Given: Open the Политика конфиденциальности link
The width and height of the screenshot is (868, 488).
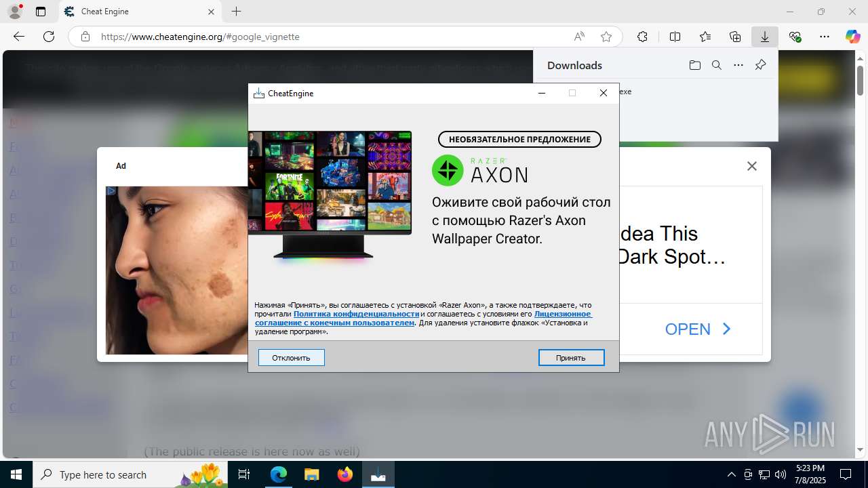Looking at the screenshot, I should click(356, 314).
